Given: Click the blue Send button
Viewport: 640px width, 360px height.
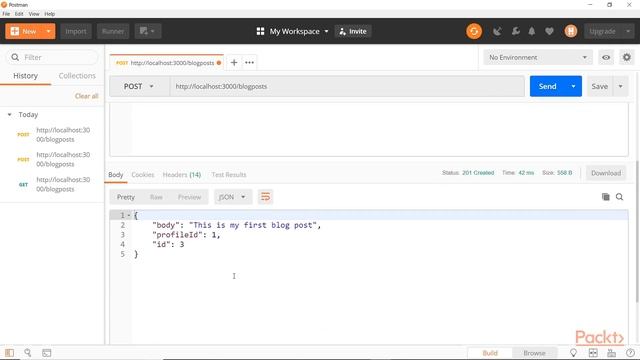Looking at the screenshot, I should pos(547,87).
